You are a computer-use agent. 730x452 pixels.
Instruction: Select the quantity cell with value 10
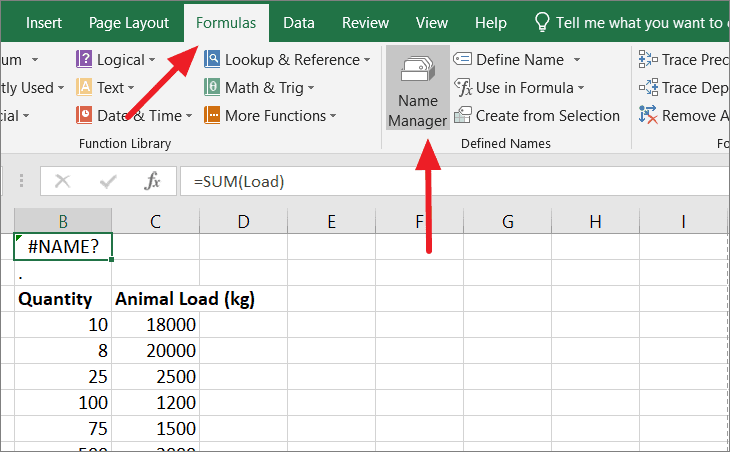(x=63, y=324)
